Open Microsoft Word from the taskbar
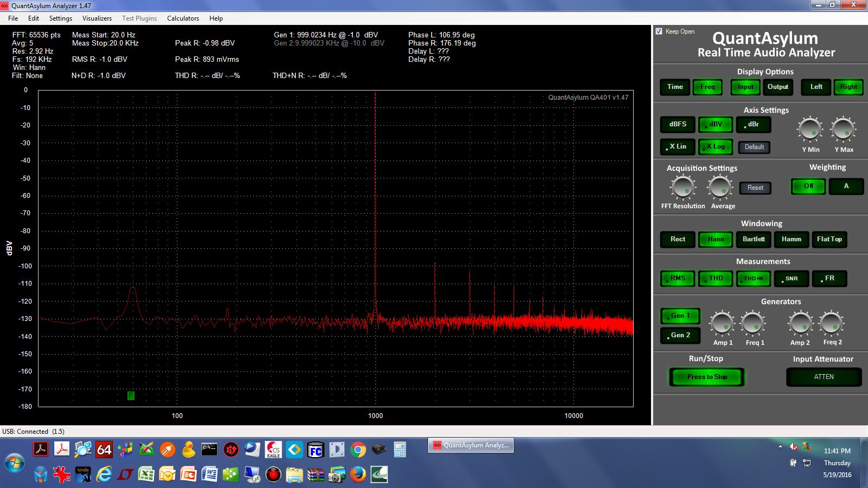 tap(209, 474)
